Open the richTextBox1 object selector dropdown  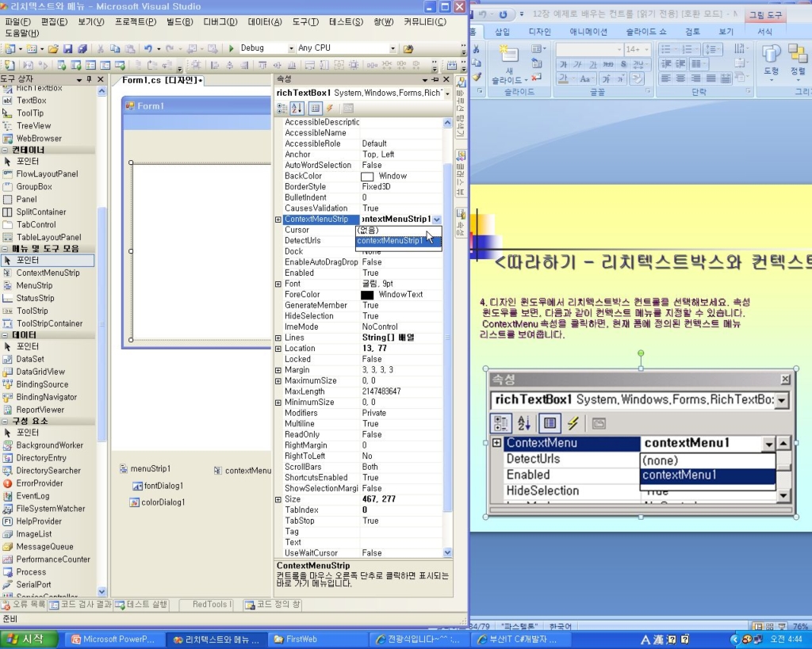(x=447, y=94)
